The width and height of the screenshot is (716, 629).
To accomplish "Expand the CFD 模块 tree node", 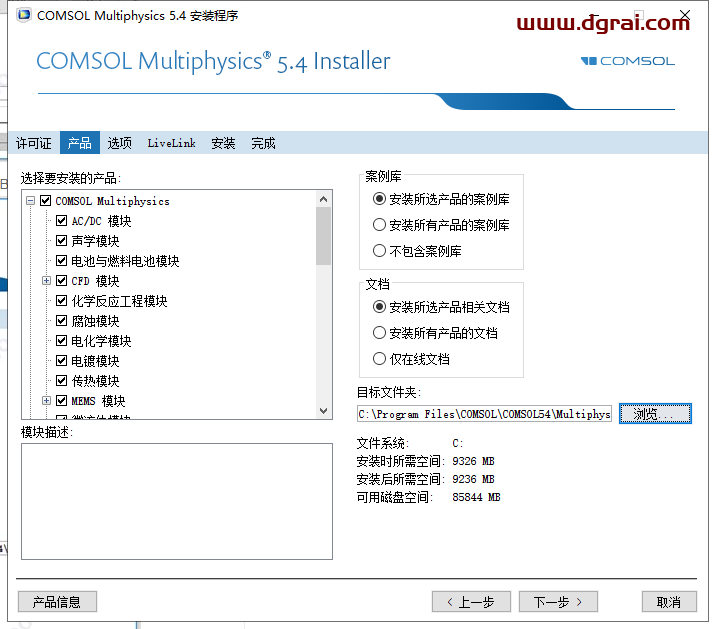I will 46,280.
